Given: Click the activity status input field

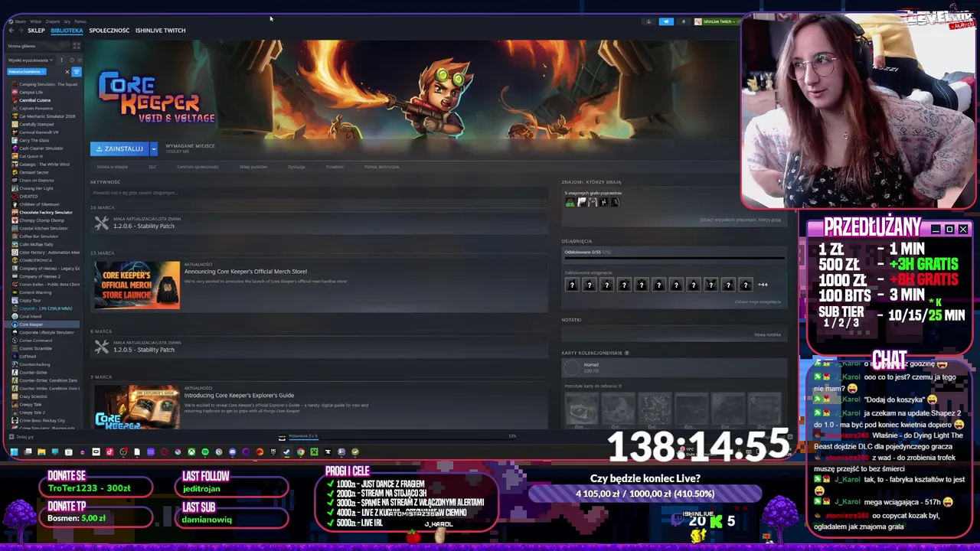Looking at the screenshot, I should (318, 193).
